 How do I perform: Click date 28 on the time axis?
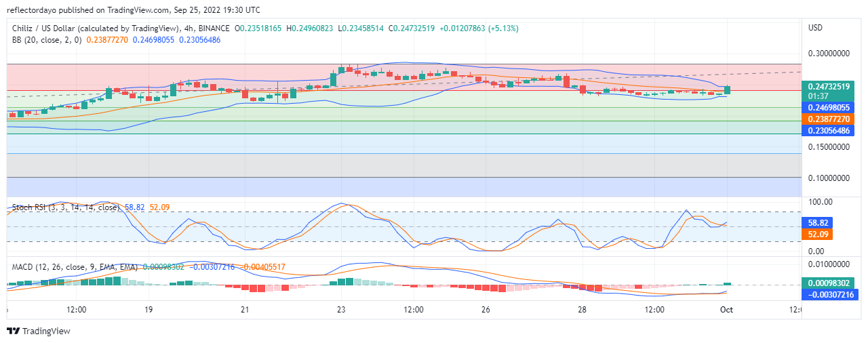[582, 310]
